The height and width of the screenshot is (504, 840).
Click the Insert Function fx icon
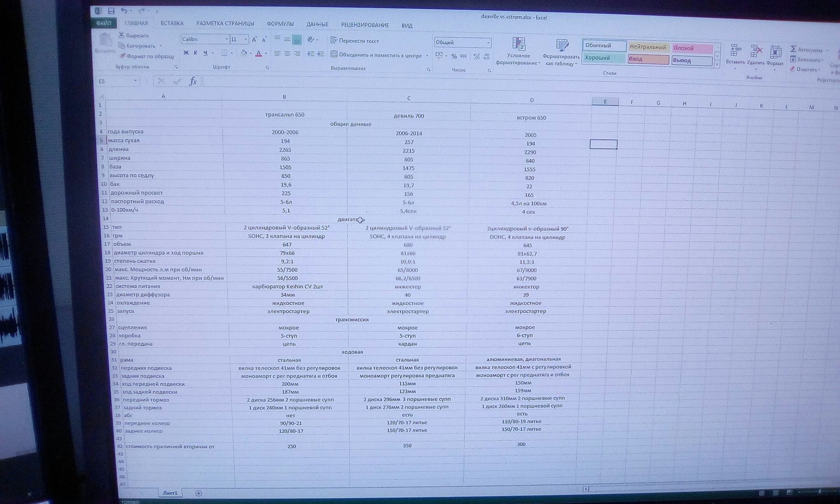(193, 81)
